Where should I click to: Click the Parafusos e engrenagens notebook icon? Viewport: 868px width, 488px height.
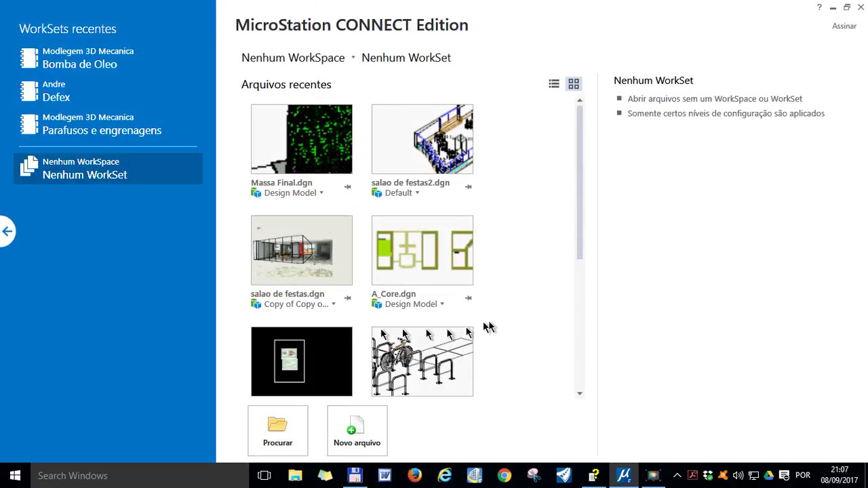coord(29,125)
